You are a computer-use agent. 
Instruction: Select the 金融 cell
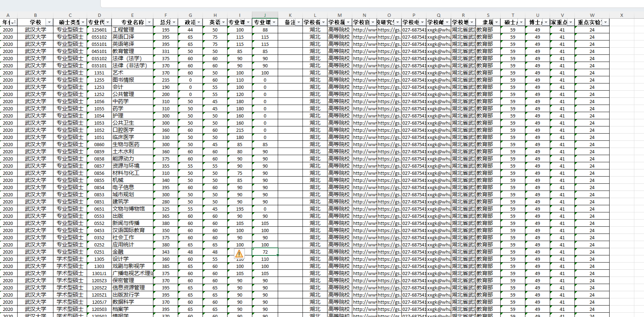pyautogui.click(x=132, y=252)
